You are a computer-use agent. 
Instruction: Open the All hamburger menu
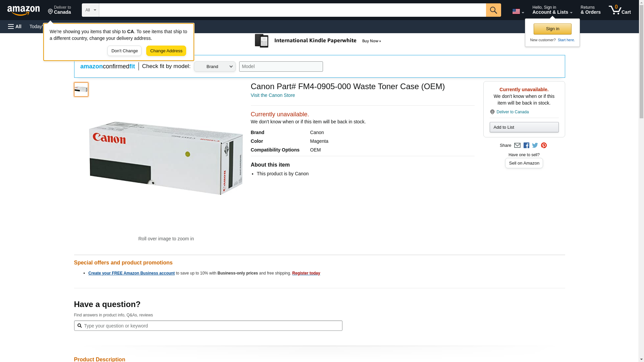click(15, 26)
